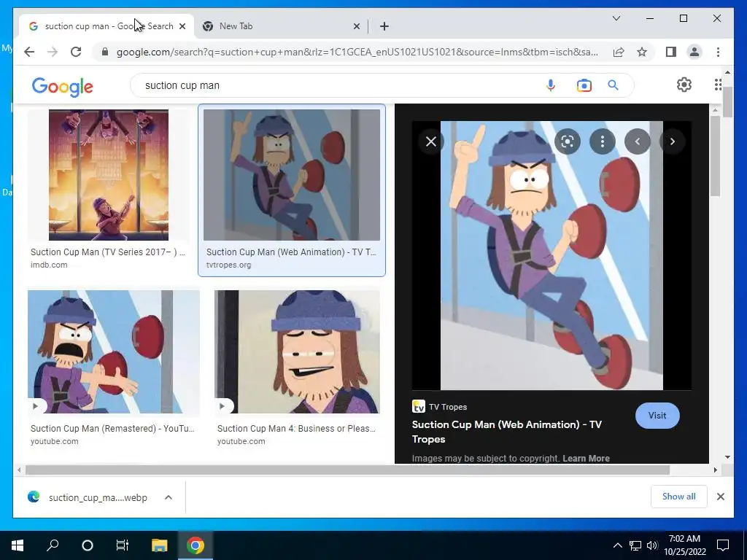Launch File Explorer from taskbar

160,545
